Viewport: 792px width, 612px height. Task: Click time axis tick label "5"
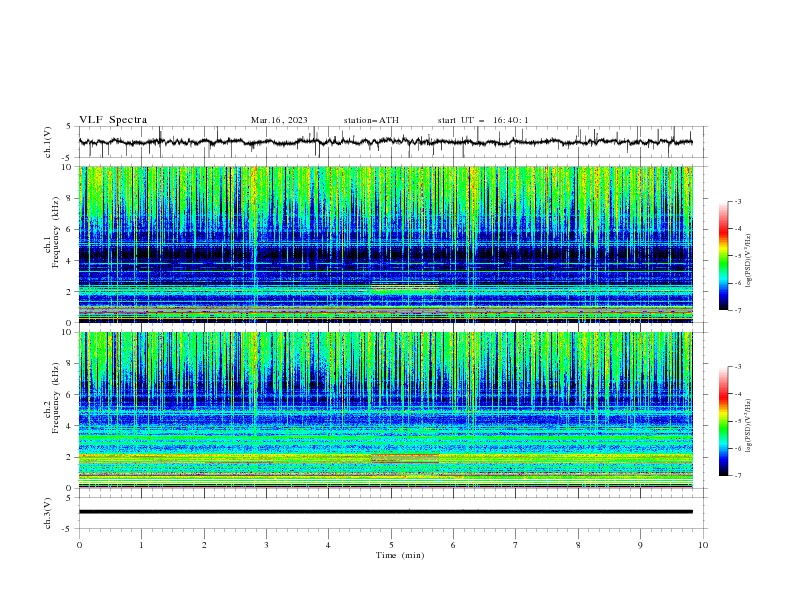click(x=391, y=545)
